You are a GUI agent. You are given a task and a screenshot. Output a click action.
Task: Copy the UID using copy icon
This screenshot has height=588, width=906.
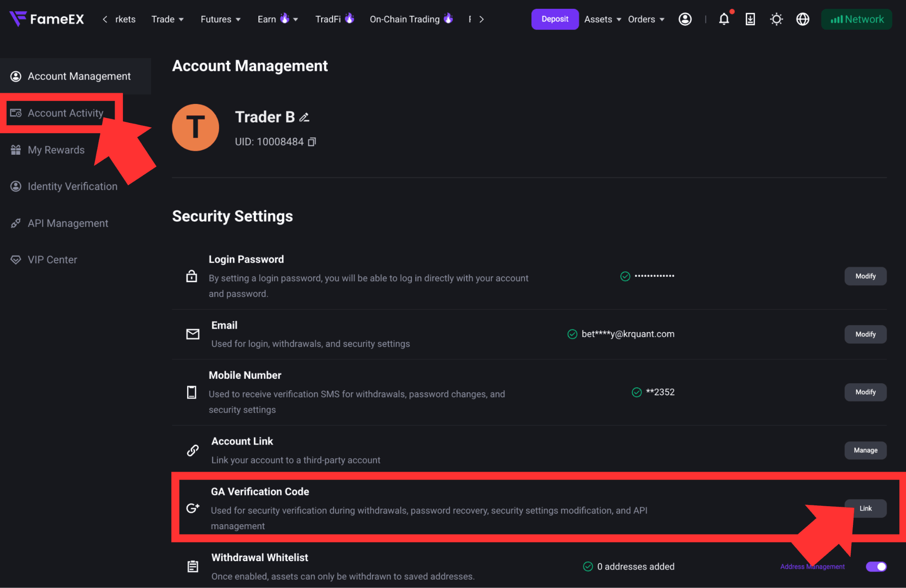pos(312,142)
